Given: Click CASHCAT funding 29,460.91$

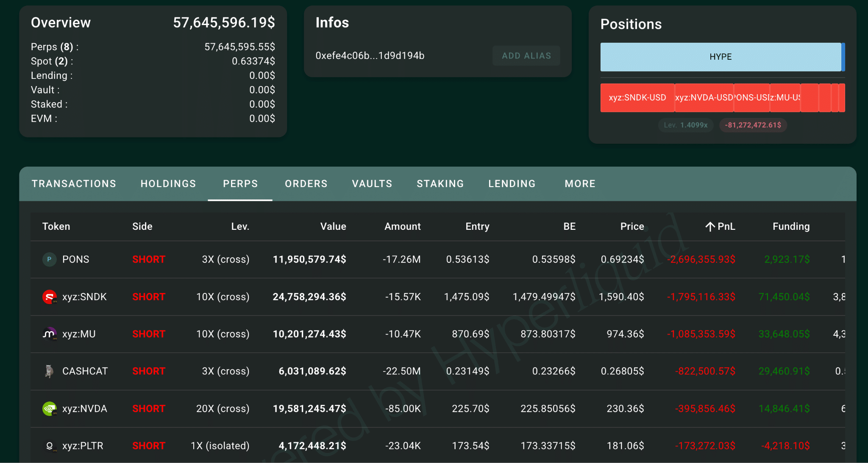Looking at the screenshot, I should click(x=784, y=371).
